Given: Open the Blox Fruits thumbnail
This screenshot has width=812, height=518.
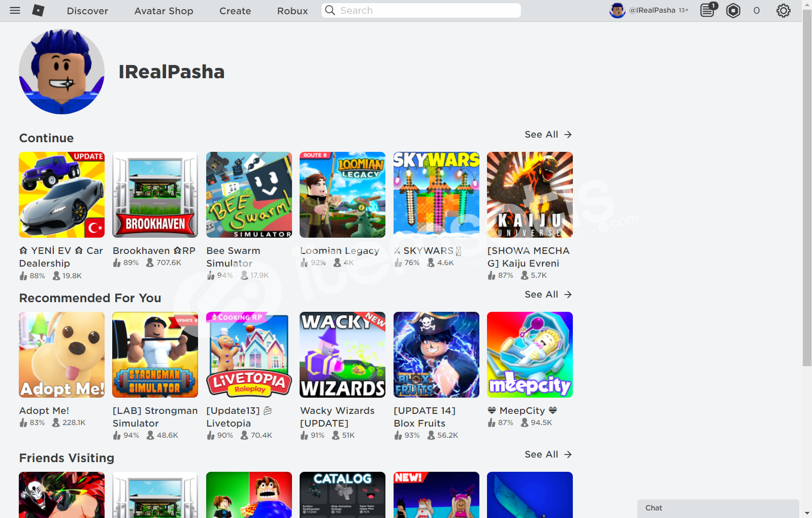Looking at the screenshot, I should pos(436,354).
